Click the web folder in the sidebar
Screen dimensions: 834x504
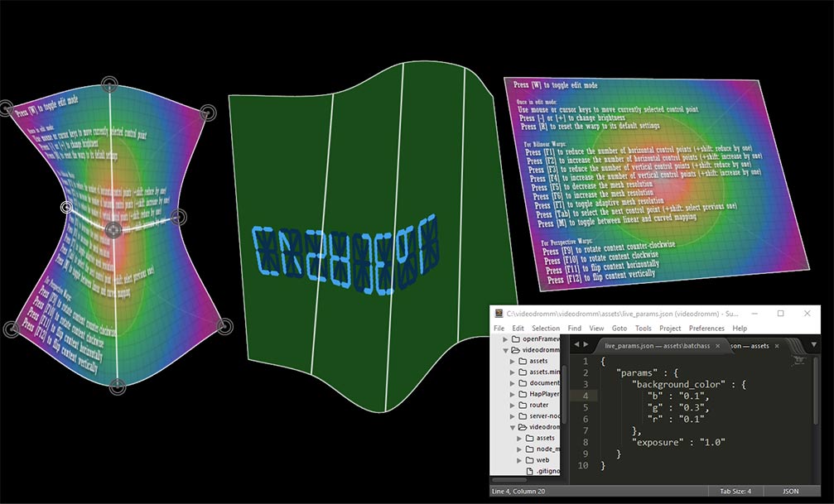pyautogui.click(x=545, y=459)
